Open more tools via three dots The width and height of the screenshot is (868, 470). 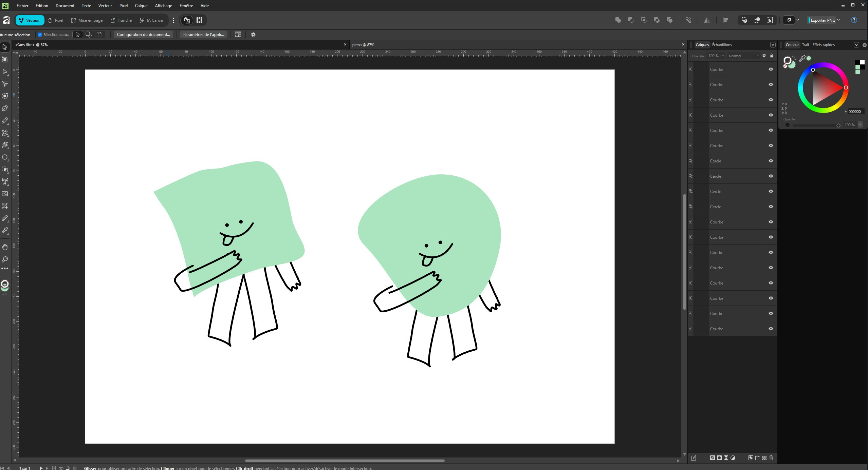5,269
